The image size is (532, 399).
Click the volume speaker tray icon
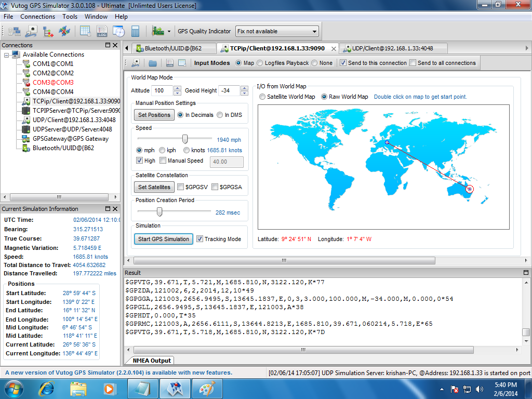(x=480, y=389)
